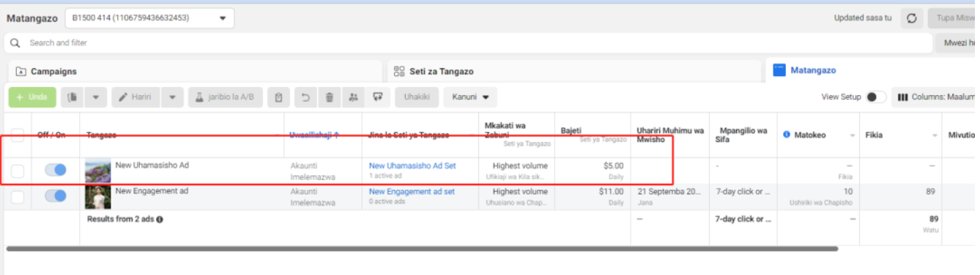Click the Search and filter field
This screenshot has height=275, width=980.
pos(469,43)
